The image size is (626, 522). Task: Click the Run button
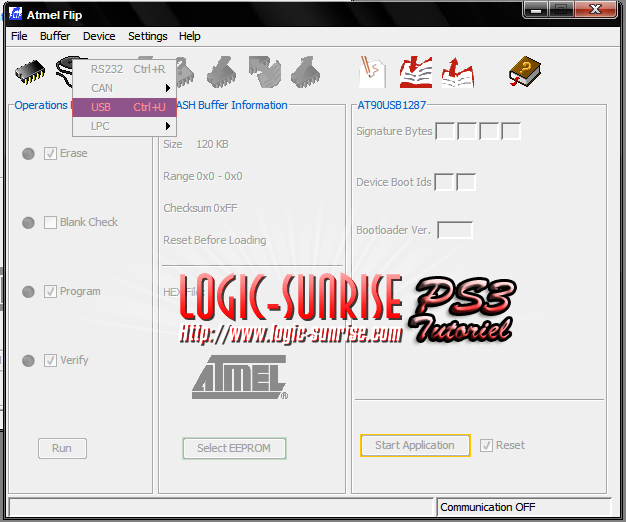pos(62,448)
